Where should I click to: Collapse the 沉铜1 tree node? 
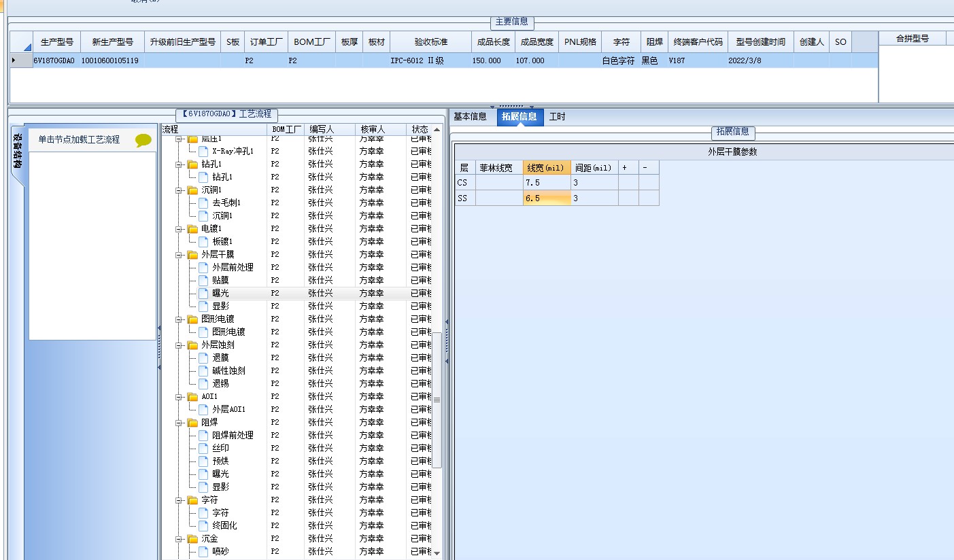point(180,190)
